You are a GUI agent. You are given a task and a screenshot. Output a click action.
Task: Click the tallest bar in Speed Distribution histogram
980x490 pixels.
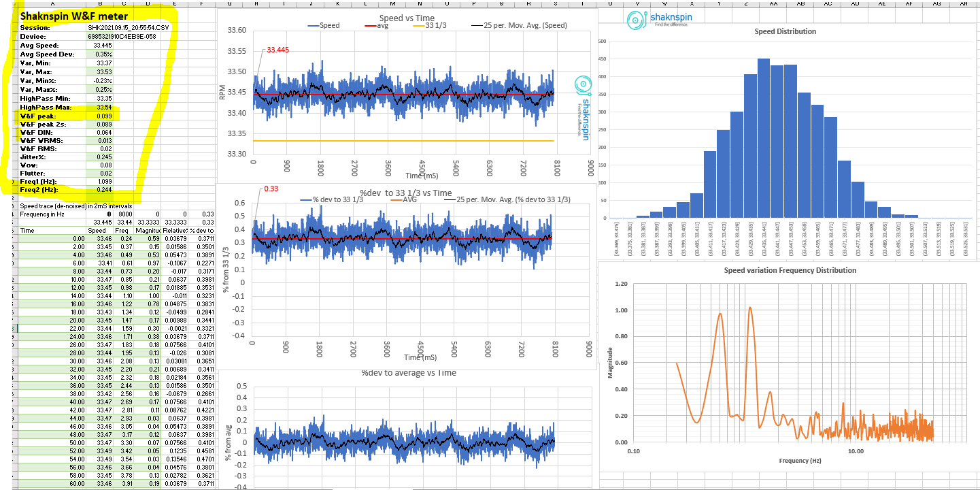click(764, 138)
